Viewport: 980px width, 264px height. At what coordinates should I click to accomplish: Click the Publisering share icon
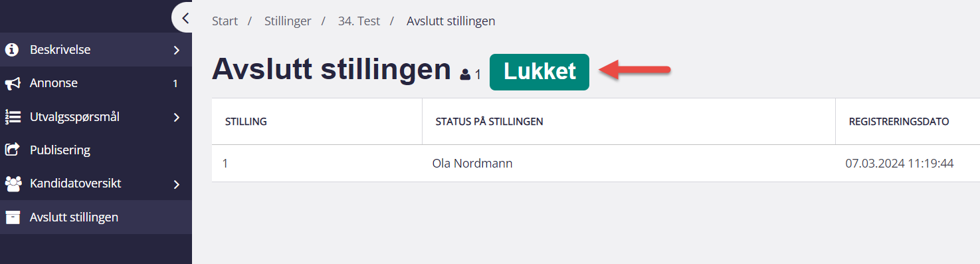(12, 150)
